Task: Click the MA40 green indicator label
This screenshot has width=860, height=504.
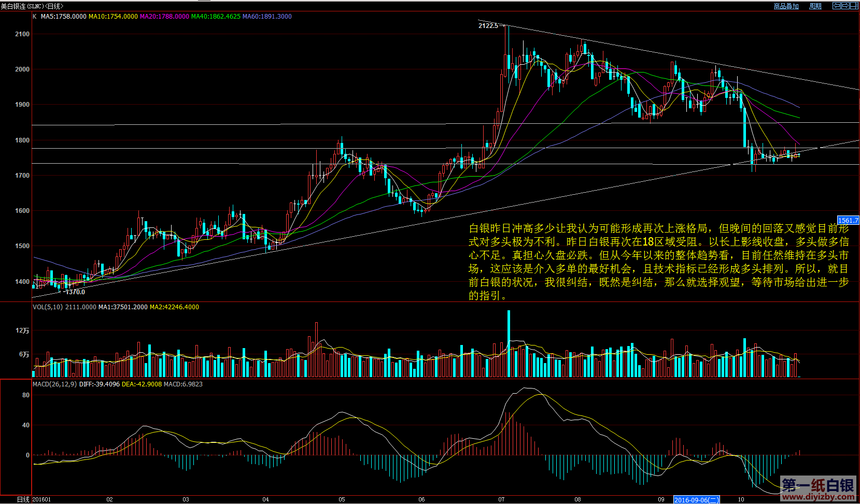Action: click(216, 17)
